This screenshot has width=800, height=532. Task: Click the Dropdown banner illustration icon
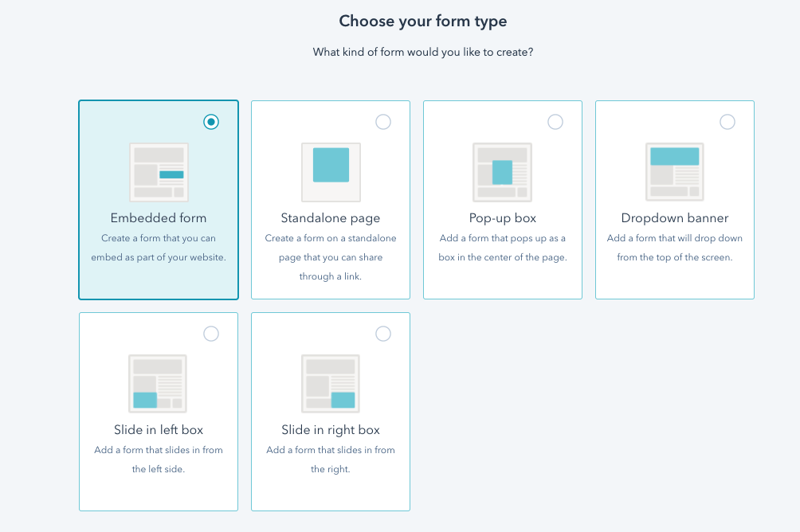[x=674, y=172]
